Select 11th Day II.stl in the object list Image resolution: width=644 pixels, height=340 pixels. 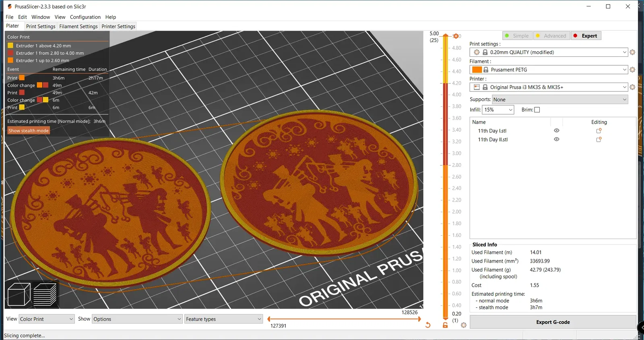(493, 140)
